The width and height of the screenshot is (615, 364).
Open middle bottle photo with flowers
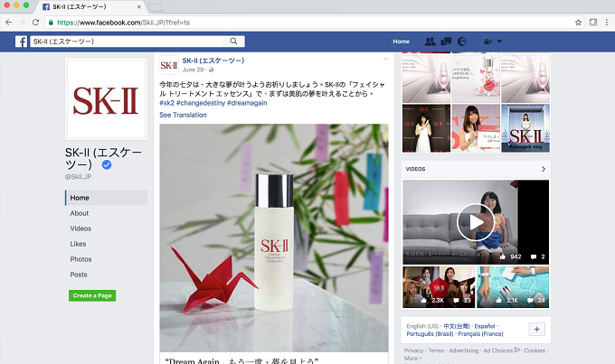click(476, 79)
